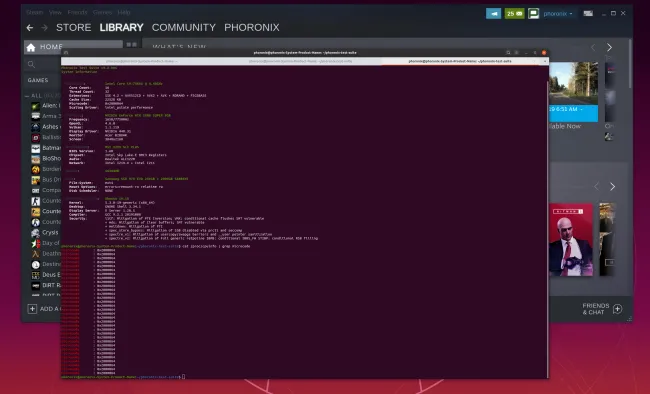This screenshot has width=650, height=394.
Task: Click the Borderlands game icon
Action: click(36, 169)
